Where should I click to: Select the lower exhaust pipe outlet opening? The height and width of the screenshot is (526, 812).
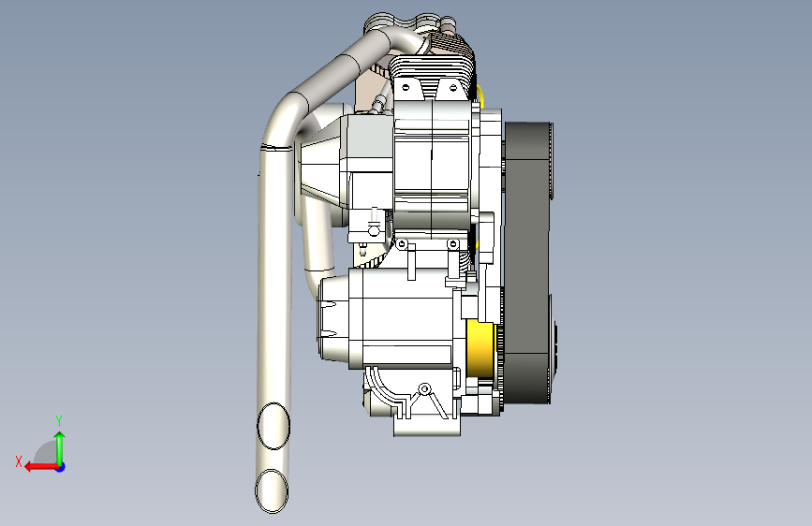(272, 490)
